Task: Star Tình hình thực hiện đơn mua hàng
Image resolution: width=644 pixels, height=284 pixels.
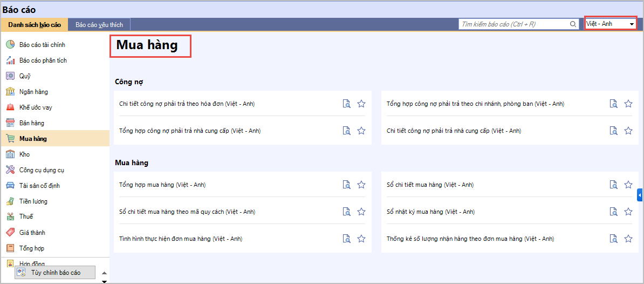Action: coord(361,239)
